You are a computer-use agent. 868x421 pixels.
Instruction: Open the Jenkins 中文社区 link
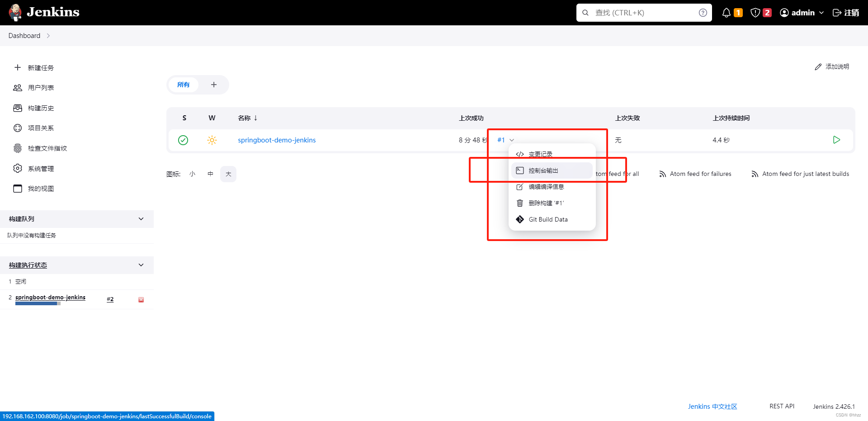[712, 407]
